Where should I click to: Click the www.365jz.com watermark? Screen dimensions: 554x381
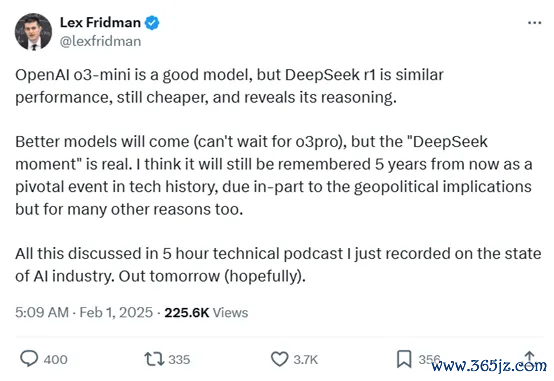coord(489,366)
